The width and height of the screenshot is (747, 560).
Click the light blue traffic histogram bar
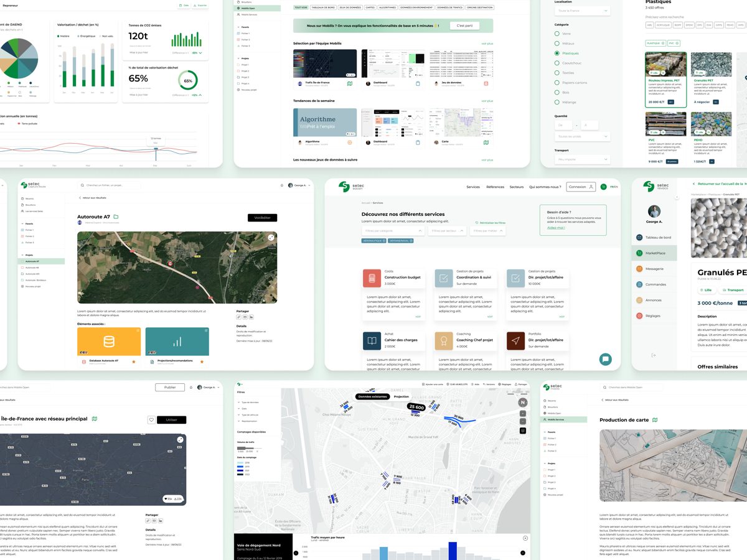(383, 554)
